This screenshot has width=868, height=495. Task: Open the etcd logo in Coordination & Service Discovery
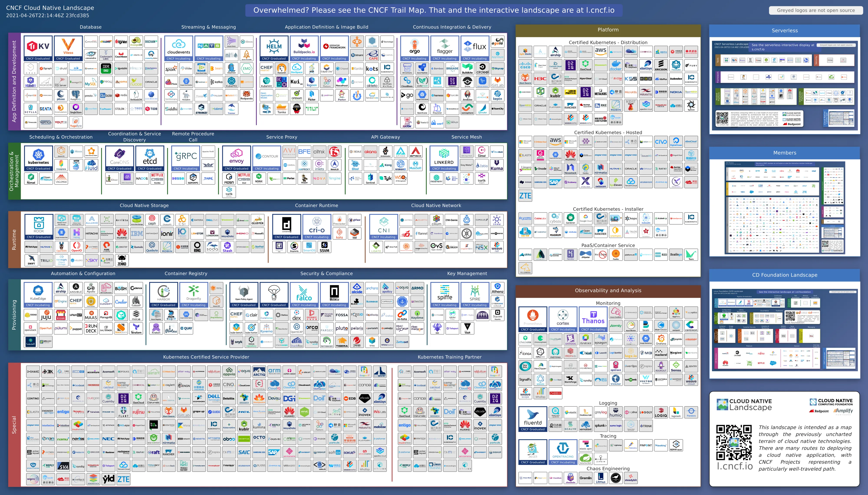[x=150, y=157]
